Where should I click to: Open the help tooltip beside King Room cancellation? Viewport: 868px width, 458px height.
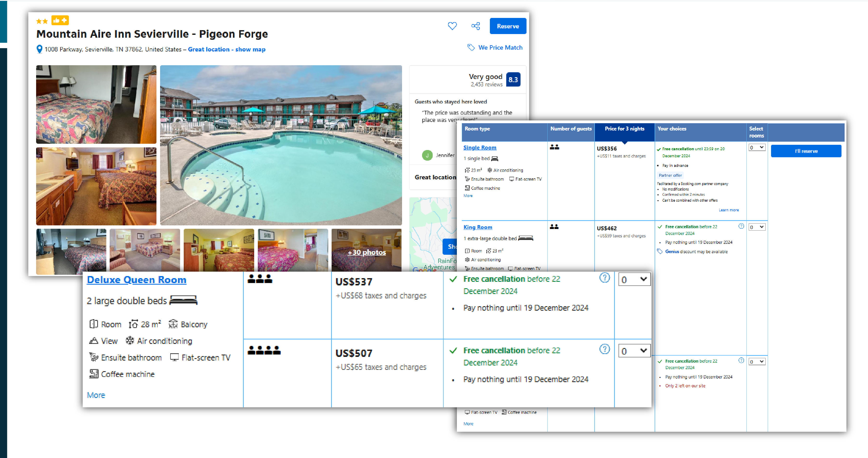tap(741, 226)
